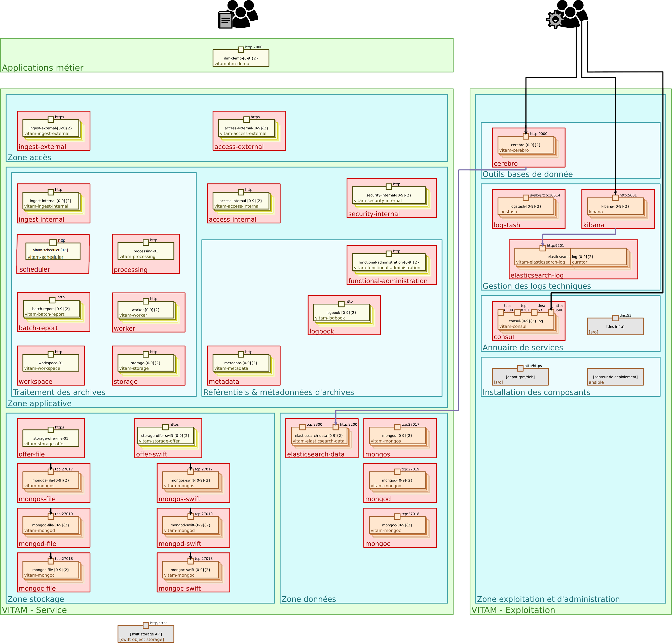Viewport: 672px width, 643px height.
Task: Click the users icon above Applications métier
Action: tap(240, 15)
